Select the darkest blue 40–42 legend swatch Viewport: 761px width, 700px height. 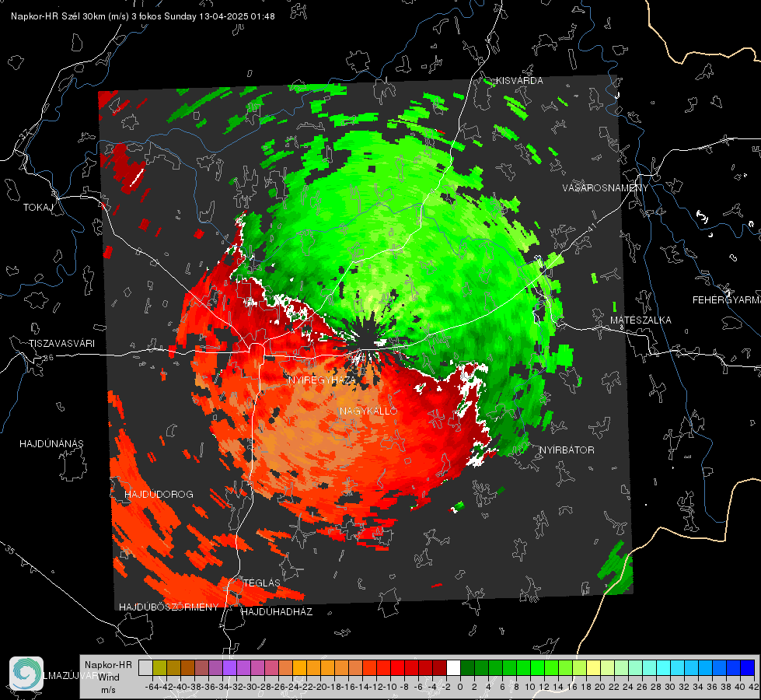click(x=748, y=667)
